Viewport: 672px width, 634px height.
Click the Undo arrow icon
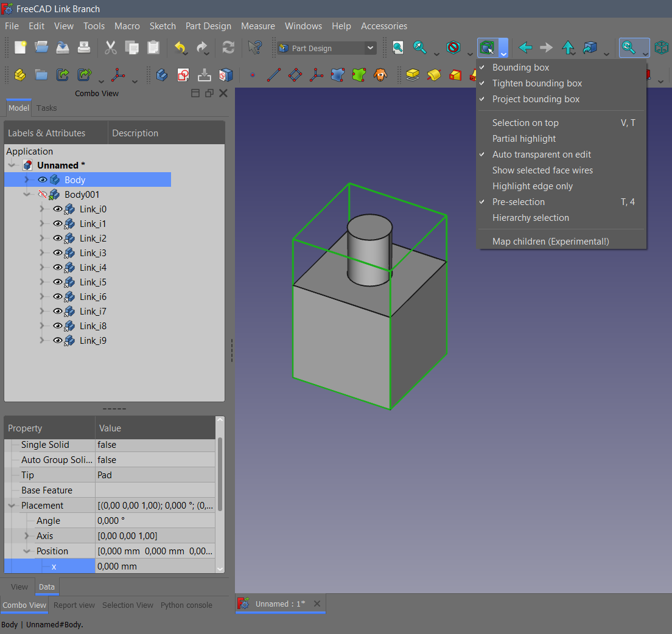pyautogui.click(x=180, y=47)
